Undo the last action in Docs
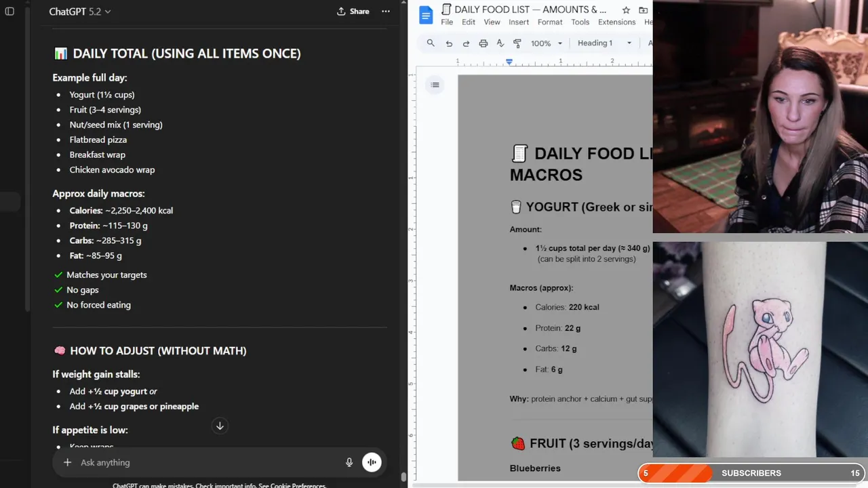The image size is (868, 488). [449, 43]
